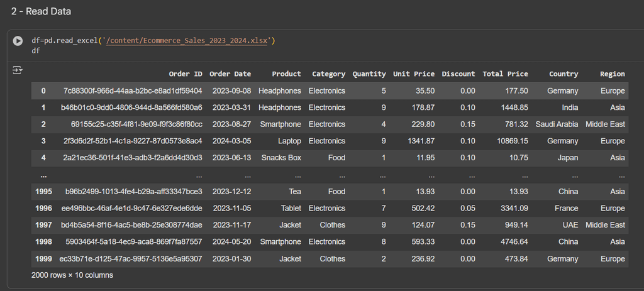Click the 10869.15 total price cell
The width and height of the screenshot is (644, 291).
coord(510,141)
